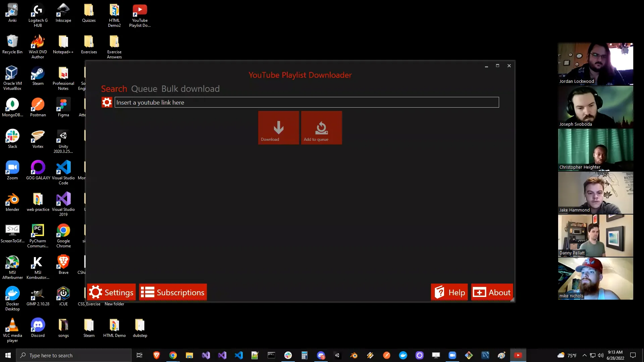Open the Help page

click(449, 292)
